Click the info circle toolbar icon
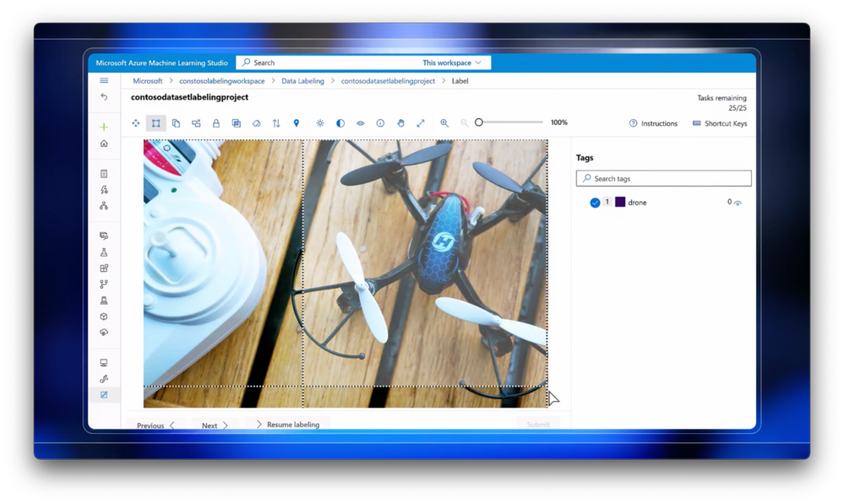 pos(380,123)
